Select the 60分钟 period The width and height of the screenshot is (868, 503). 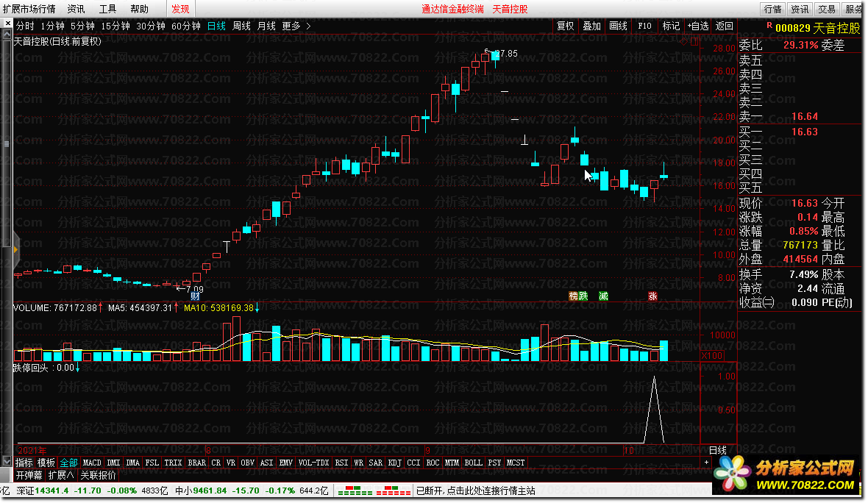pyautogui.click(x=186, y=26)
